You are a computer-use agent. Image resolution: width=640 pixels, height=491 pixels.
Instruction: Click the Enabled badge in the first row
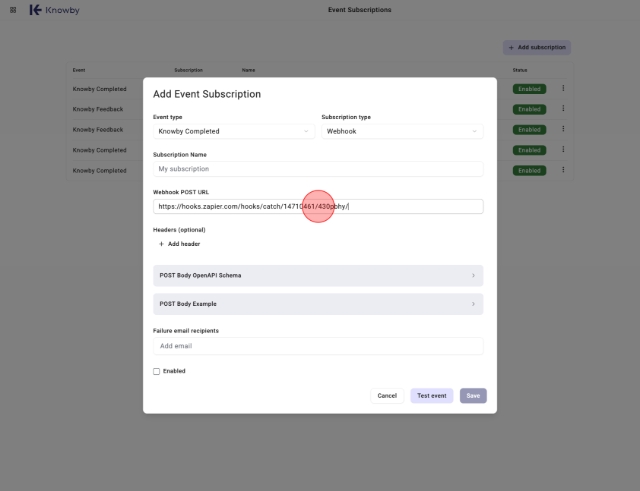click(x=529, y=89)
